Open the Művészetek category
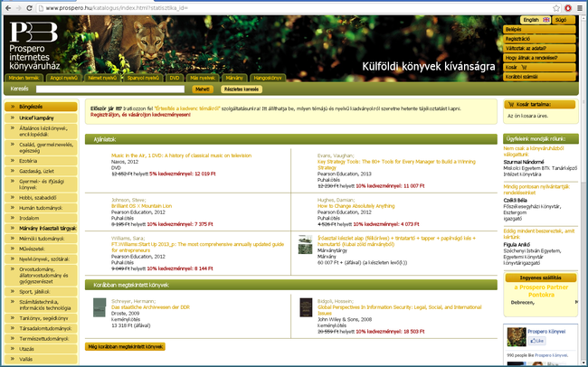The height and width of the screenshot is (367, 588). 41,249
